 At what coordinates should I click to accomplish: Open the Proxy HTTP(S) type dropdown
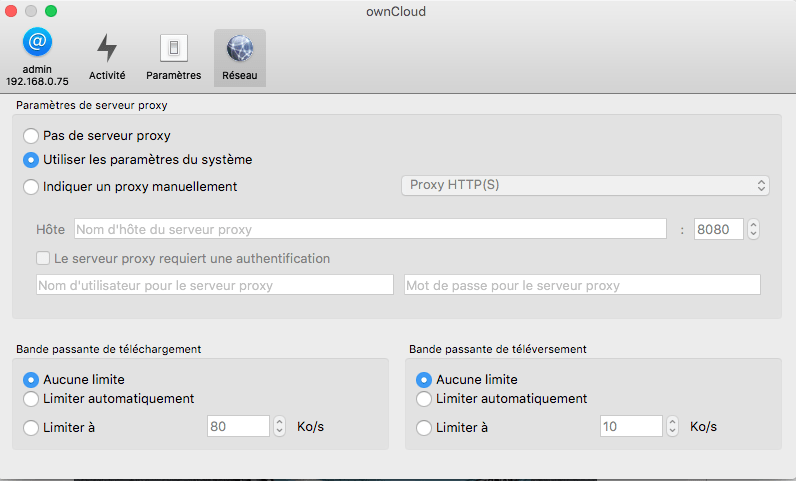coord(584,185)
